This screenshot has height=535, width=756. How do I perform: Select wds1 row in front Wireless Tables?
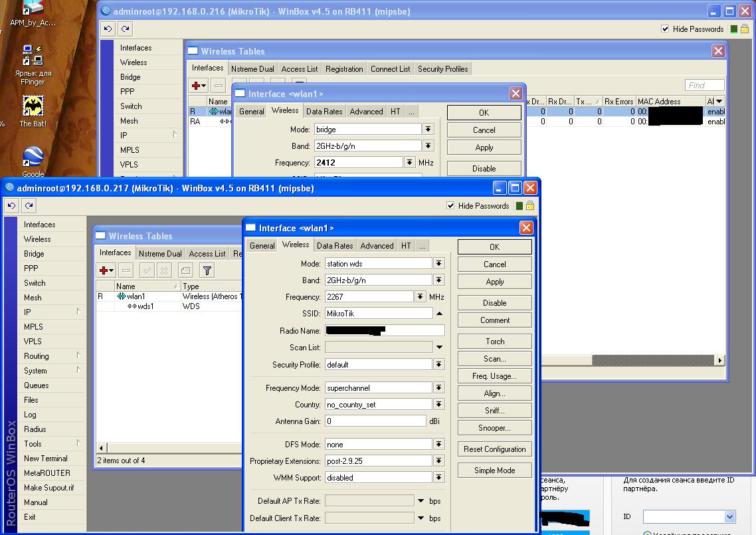click(x=169, y=306)
